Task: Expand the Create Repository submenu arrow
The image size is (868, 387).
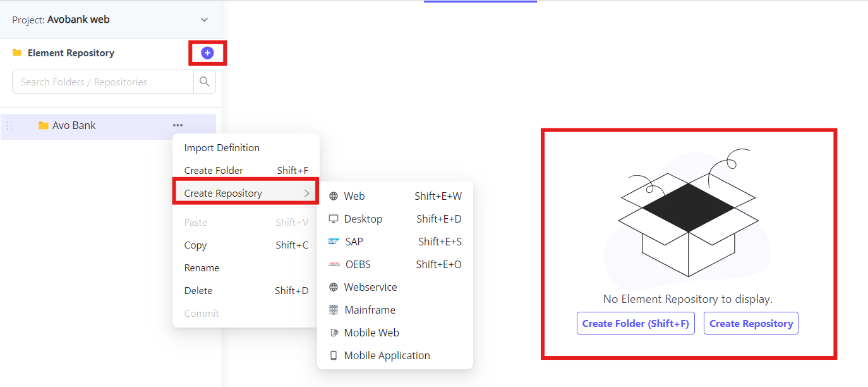Action: click(306, 193)
